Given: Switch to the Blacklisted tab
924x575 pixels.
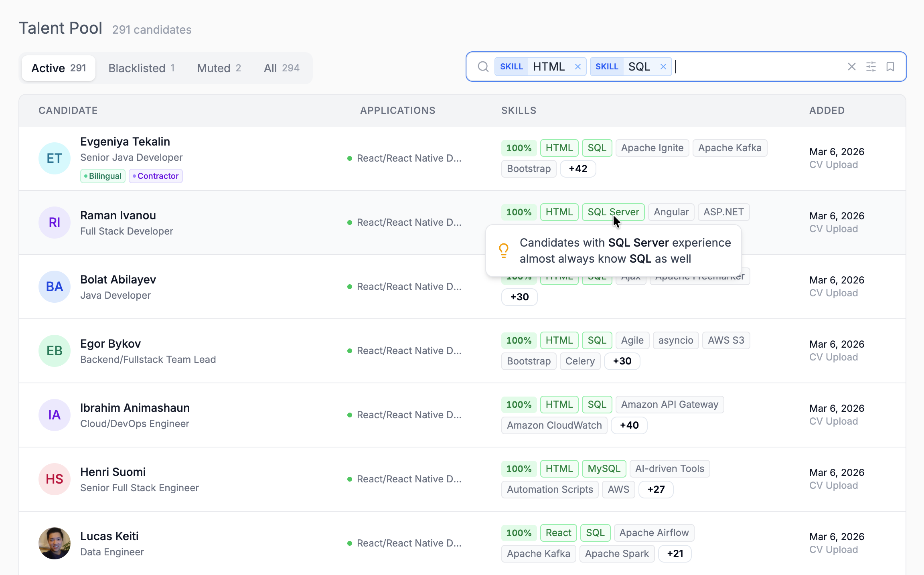Looking at the screenshot, I should tap(141, 68).
